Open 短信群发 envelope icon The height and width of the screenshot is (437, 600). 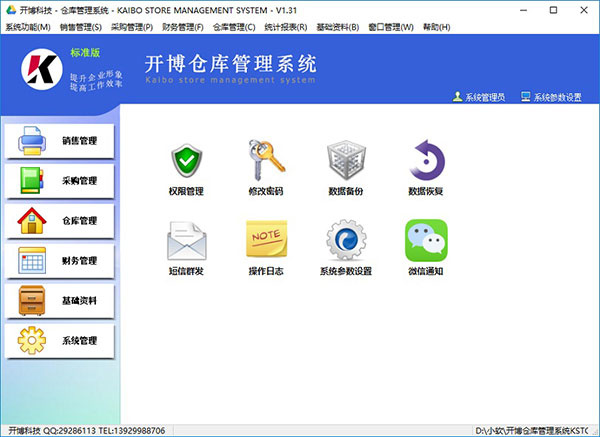pos(187,241)
